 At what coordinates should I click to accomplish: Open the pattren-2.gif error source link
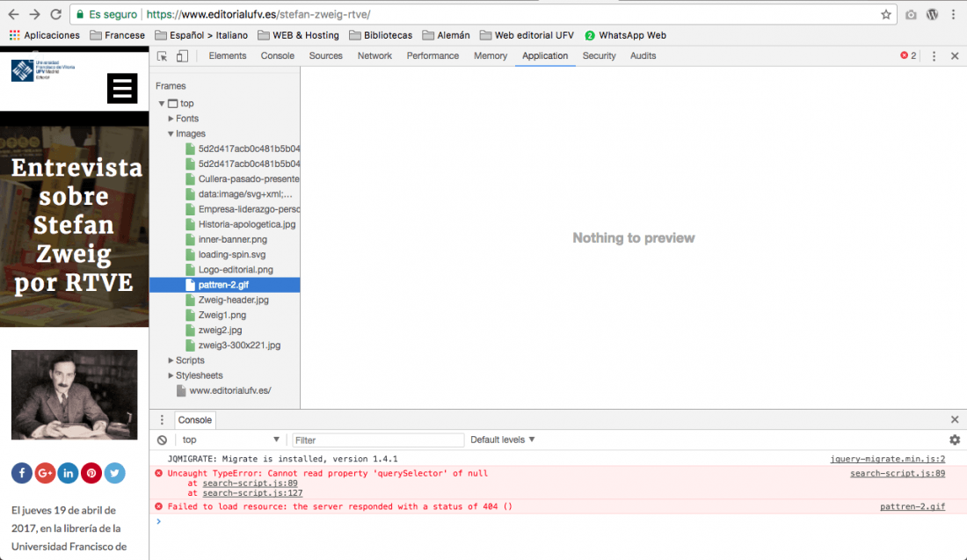[912, 507]
